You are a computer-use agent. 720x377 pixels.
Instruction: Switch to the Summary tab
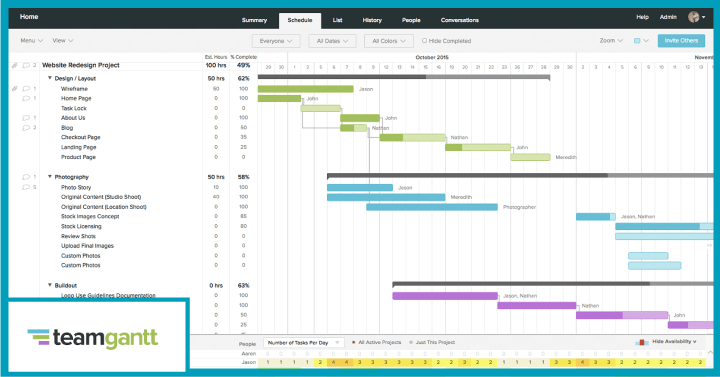click(254, 20)
